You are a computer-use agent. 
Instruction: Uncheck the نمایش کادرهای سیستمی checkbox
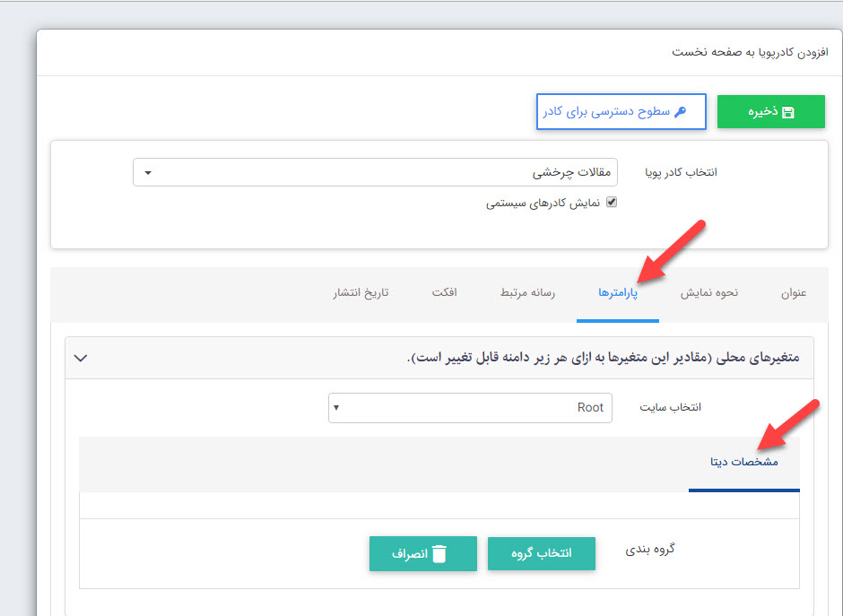point(611,203)
